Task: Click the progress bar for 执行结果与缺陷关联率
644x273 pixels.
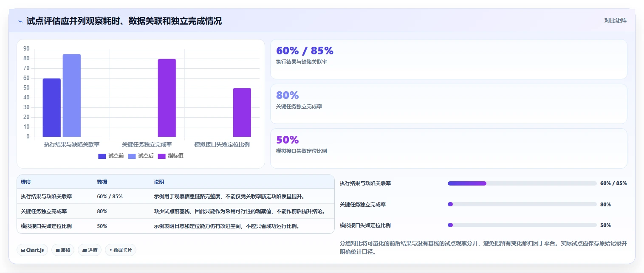Action: (x=522, y=183)
